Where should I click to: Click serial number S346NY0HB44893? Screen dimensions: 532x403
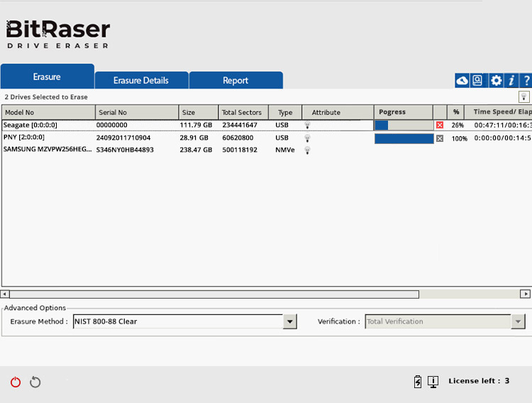click(x=125, y=150)
